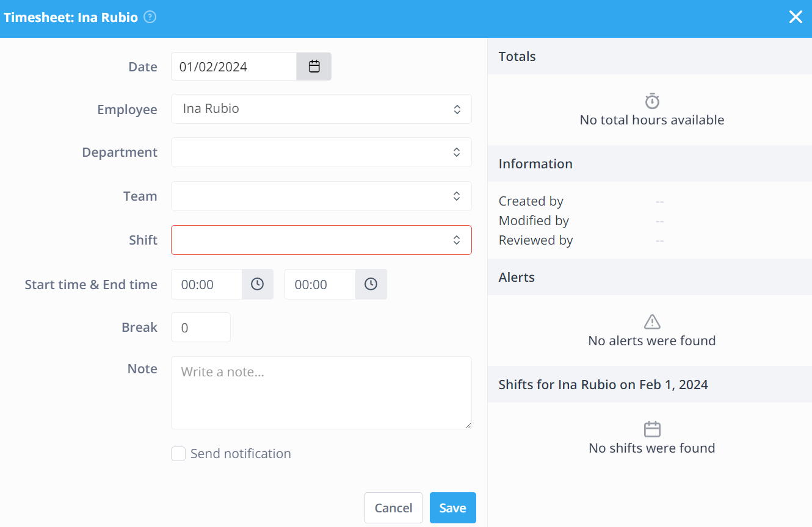
Task: Open the calendar date picker icon
Action: 314,66
